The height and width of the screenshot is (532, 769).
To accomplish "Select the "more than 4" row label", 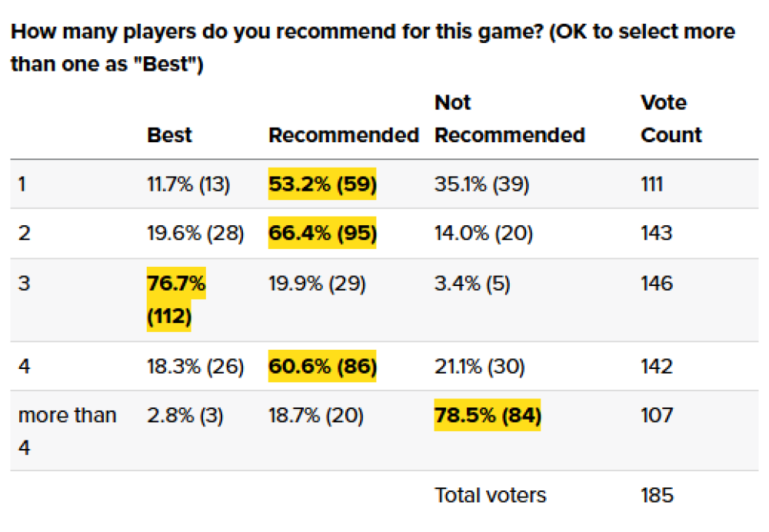I will 67,431.
